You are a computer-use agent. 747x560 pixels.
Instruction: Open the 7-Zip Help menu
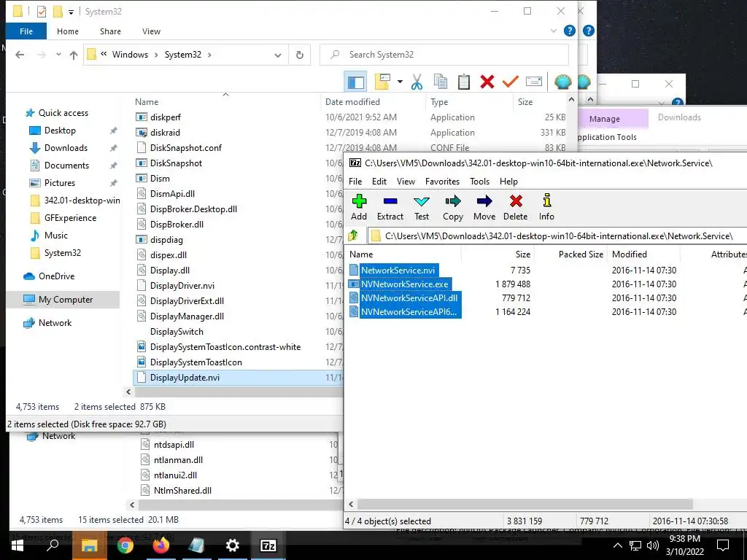point(508,182)
